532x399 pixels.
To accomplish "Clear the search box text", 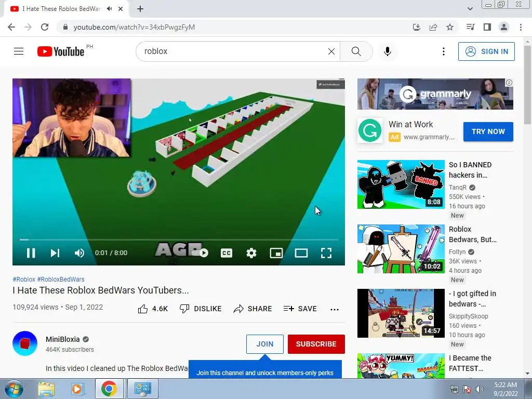I will pyautogui.click(x=331, y=51).
